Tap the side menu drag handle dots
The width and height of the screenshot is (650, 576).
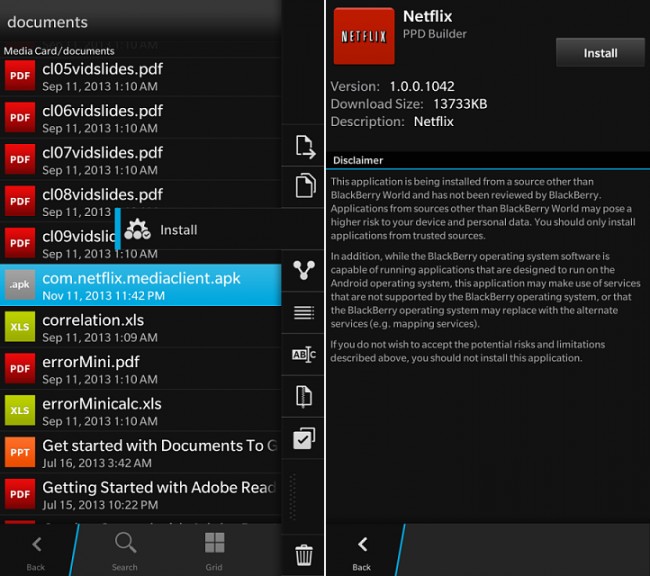tap(293, 496)
